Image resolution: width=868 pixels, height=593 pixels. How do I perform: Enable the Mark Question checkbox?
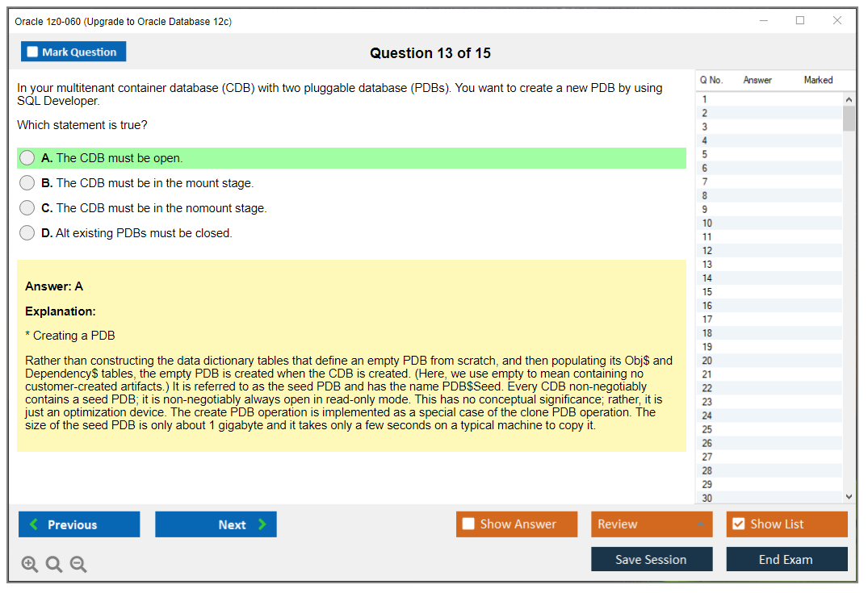pos(33,51)
